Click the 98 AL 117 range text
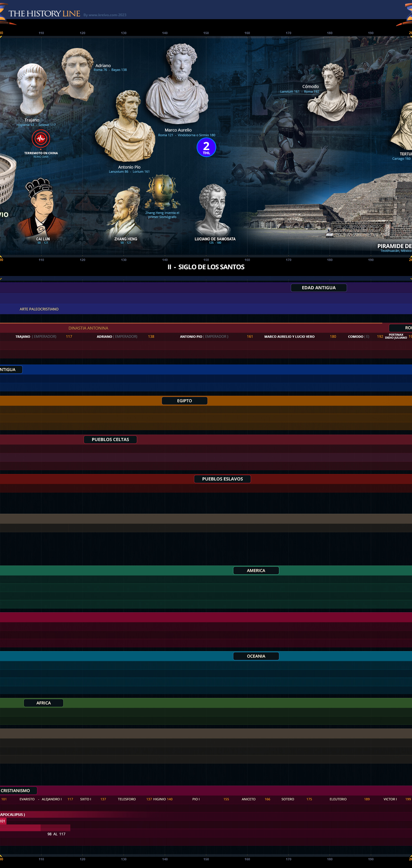 tap(56, 834)
